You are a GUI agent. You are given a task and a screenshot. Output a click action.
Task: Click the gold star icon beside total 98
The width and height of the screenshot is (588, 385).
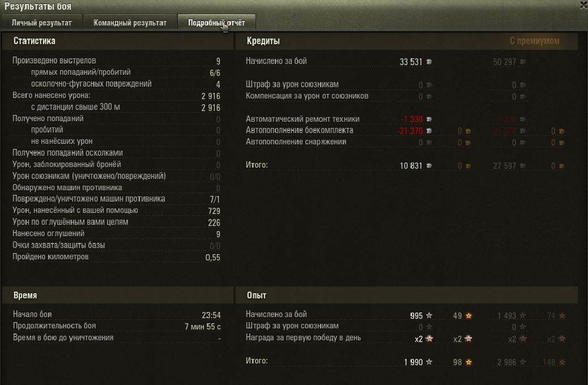(x=468, y=362)
